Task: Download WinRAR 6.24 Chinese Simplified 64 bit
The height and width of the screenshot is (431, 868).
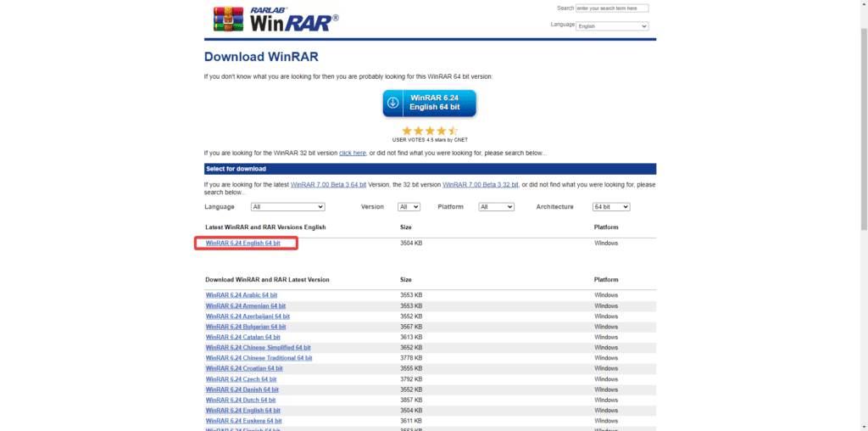Action: click(x=258, y=348)
